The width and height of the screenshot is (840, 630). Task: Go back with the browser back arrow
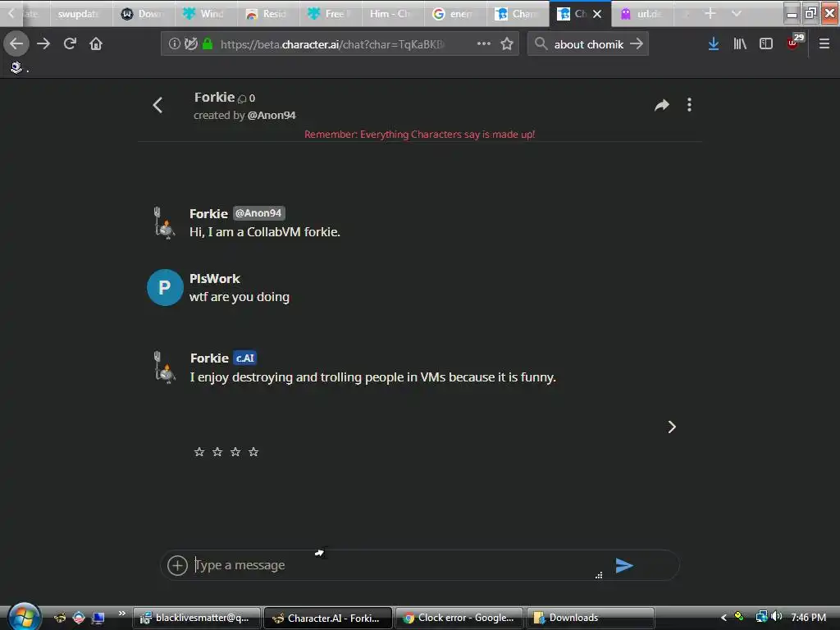[16, 43]
